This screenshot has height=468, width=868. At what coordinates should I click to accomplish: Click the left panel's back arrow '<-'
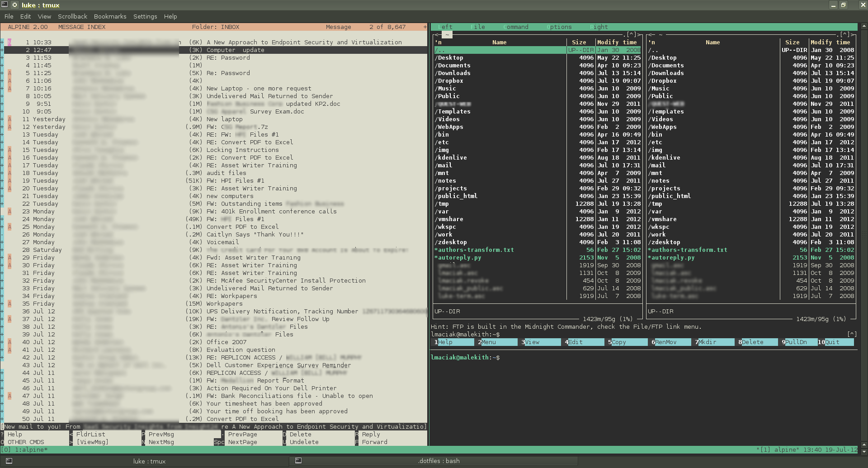click(437, 34)
